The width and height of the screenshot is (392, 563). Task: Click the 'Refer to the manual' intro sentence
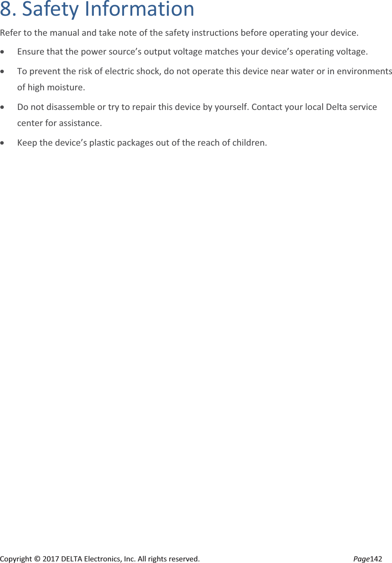pos(179,33)
